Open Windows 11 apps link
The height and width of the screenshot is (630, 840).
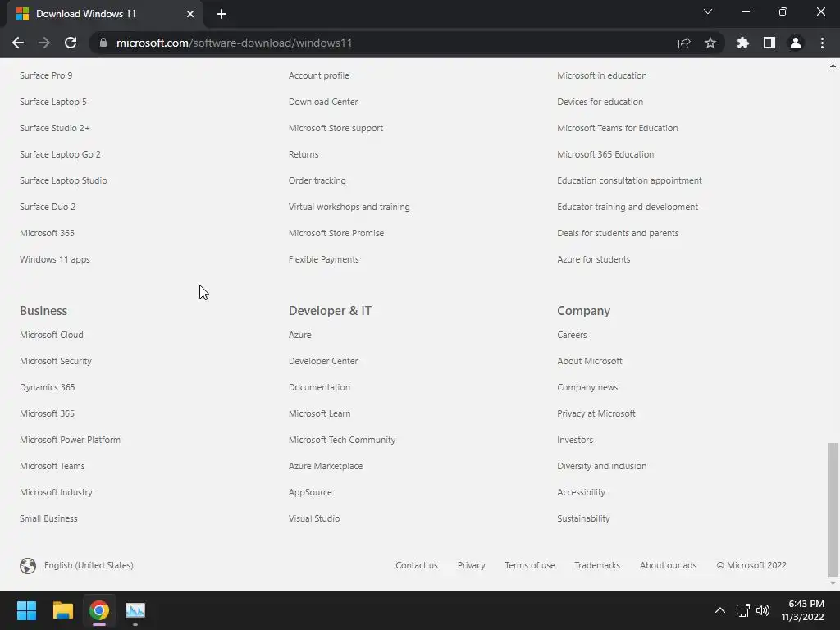pos(55,259)
